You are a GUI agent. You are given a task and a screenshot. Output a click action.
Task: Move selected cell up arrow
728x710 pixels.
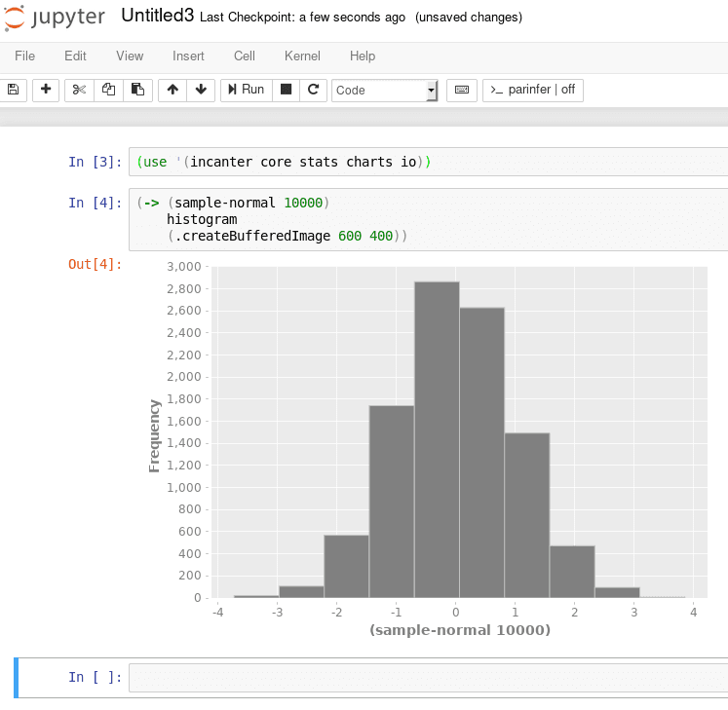pyautogui.click(x=172, y=90)
